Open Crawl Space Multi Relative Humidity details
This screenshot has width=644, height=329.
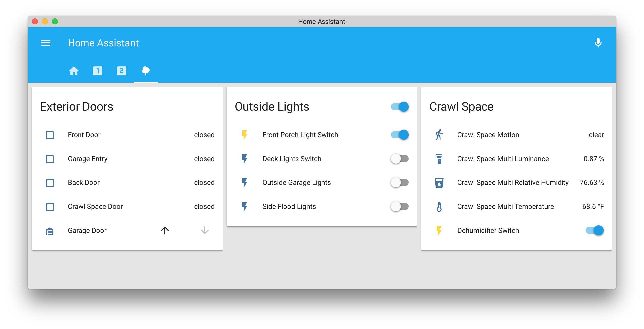(512, 183)
